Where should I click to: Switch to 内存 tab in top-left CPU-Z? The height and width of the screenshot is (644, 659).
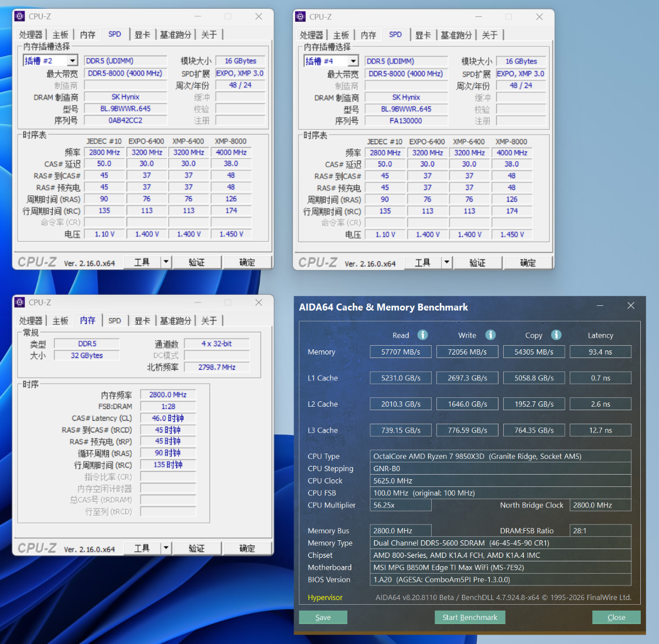point(88,35)
